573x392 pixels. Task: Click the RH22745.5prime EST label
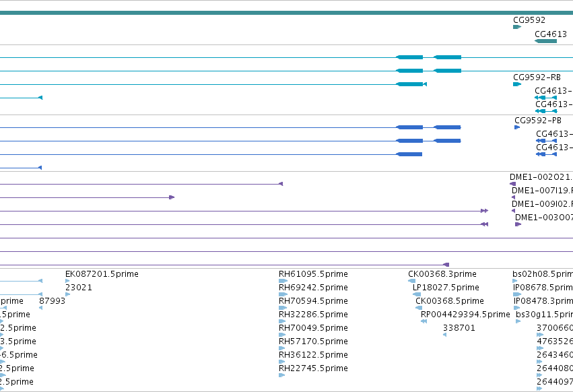(313, 368)
